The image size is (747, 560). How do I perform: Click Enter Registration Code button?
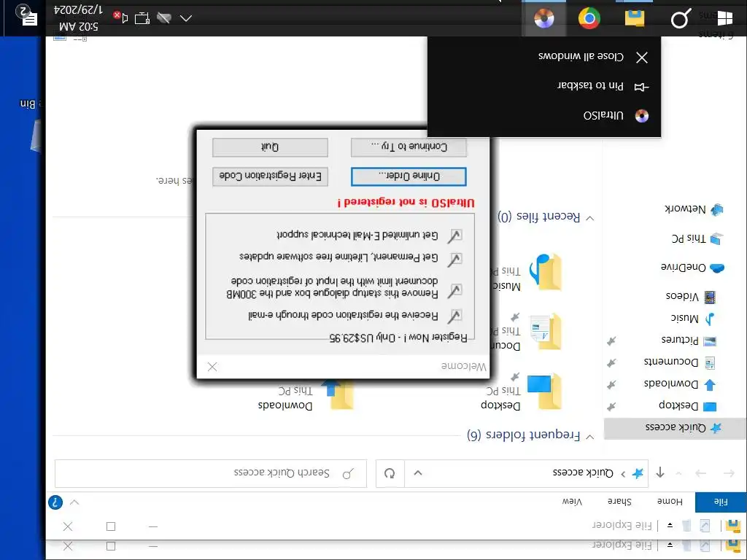click(x=270, y=176)
